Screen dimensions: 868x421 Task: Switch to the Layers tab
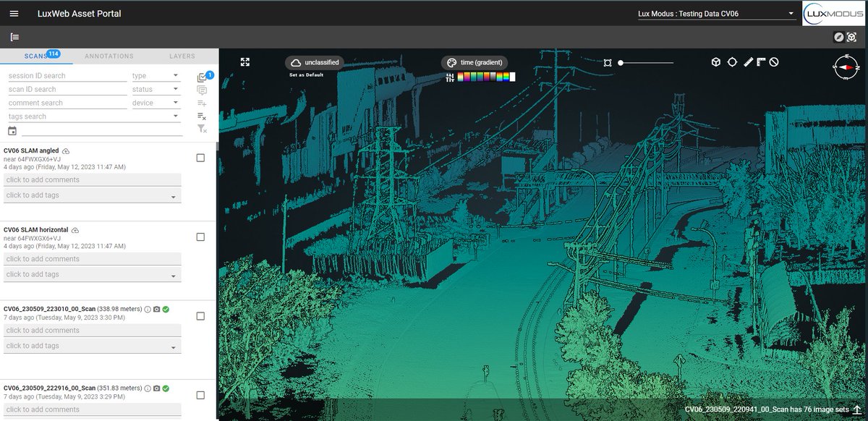(182, 56)
